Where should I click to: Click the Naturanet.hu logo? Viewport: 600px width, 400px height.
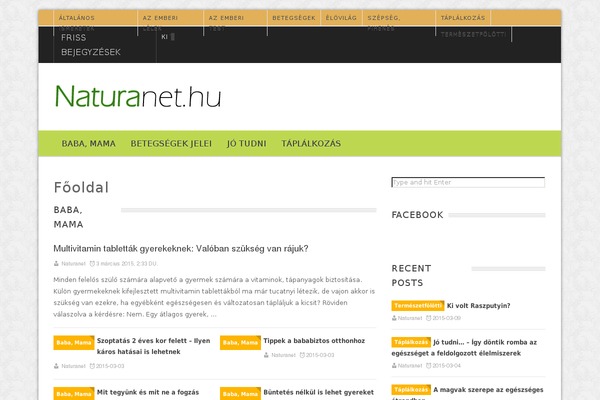[x=138, y=96]
